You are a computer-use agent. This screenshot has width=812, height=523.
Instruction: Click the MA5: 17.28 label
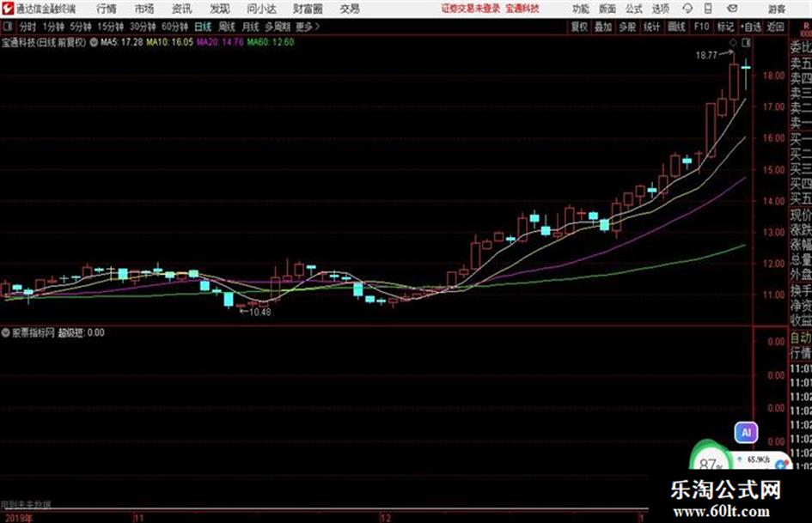(122, 42)
